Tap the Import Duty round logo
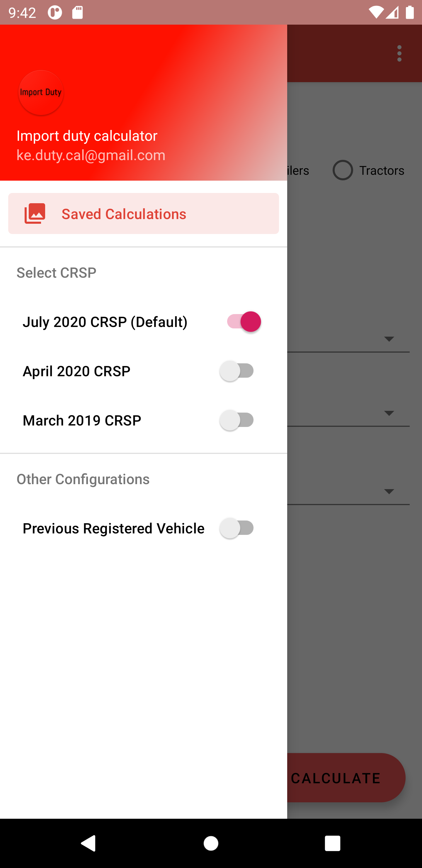Viewport: 422px width, 868px height. pyautogui.click(x=41, y=93)
